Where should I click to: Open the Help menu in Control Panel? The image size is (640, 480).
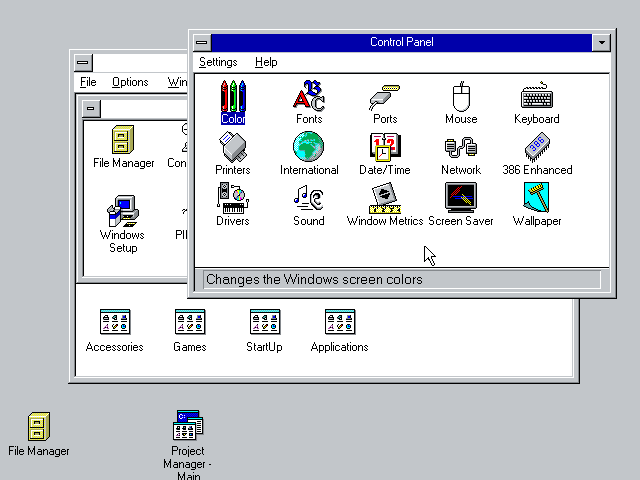[266, 62]
